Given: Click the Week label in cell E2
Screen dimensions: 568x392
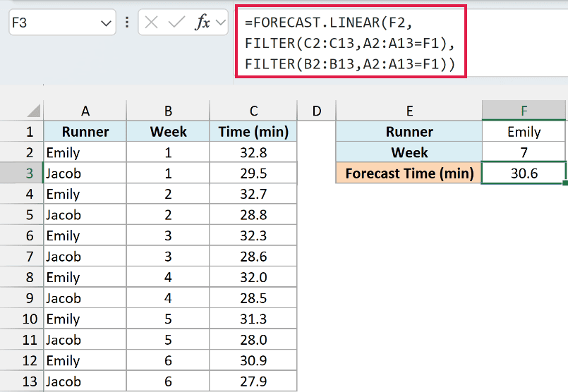Looking at the screenshot, I should tap(409, 152).
